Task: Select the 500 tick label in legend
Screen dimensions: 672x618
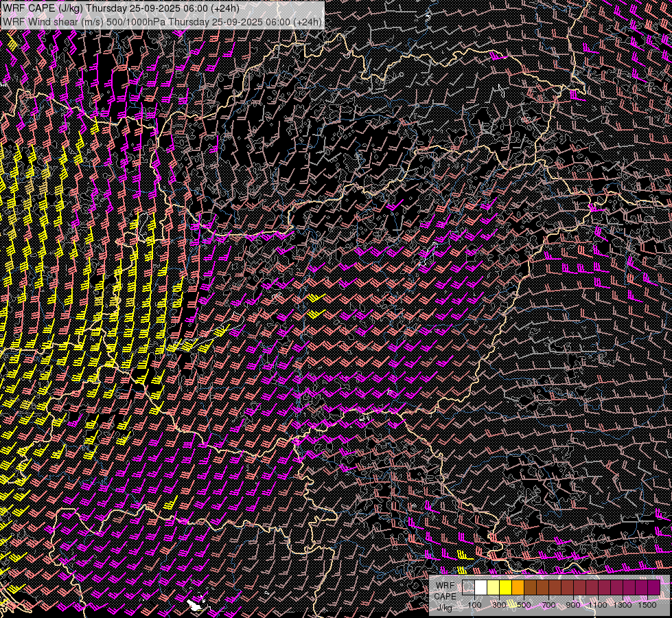Action: [x=524, y=605]
